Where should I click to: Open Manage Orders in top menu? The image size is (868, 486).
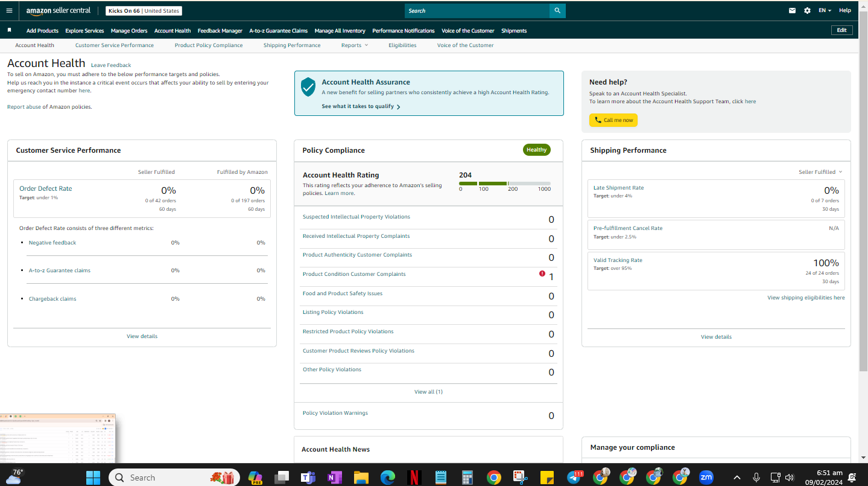129,31
